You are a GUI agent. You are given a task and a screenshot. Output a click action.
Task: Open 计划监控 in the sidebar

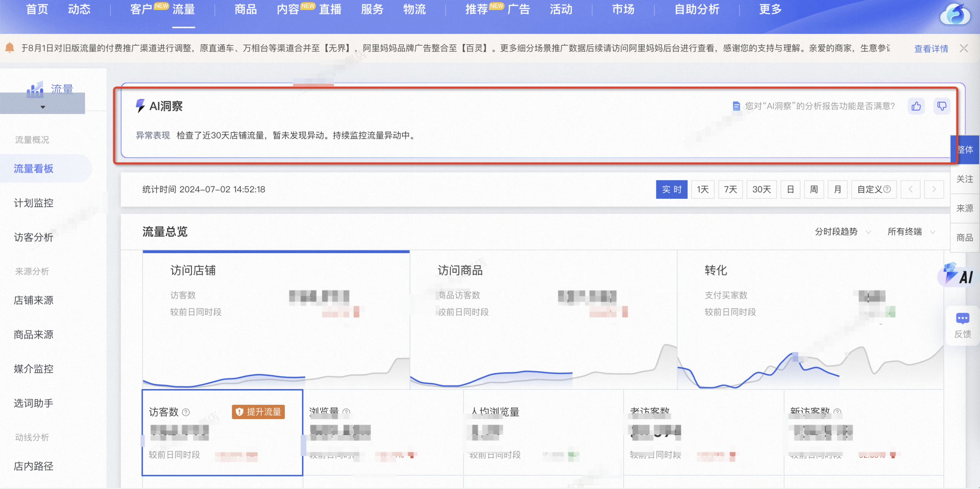(x=33, y=203)
